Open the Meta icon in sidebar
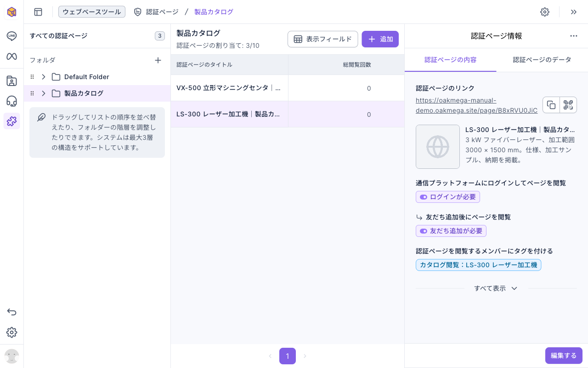 (11, 56)
